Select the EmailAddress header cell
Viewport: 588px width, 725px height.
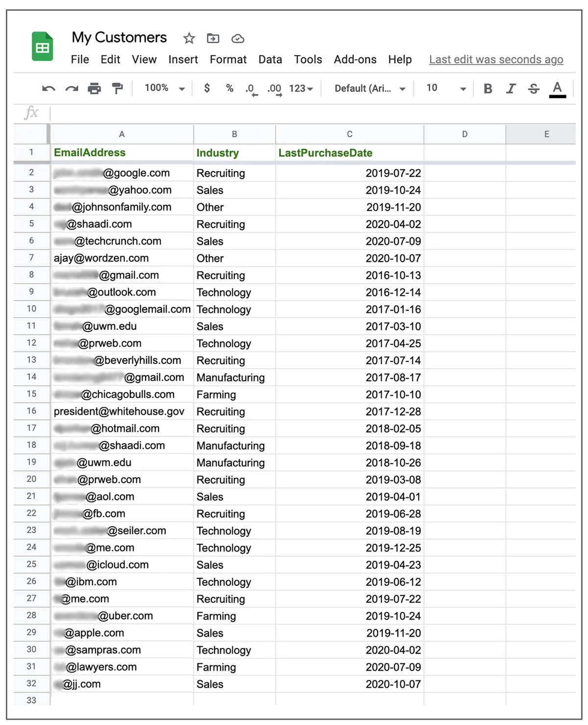[x=122, y=152]
